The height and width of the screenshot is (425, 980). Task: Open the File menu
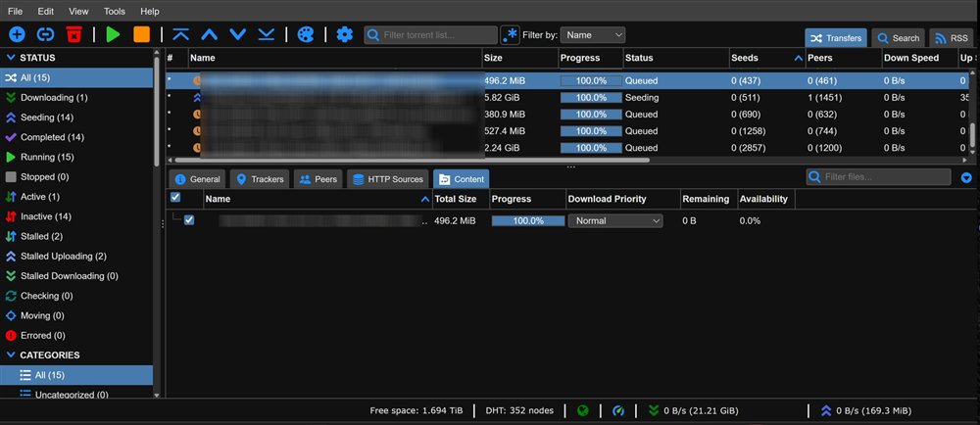pyautogui.click(x=16, y=11)
